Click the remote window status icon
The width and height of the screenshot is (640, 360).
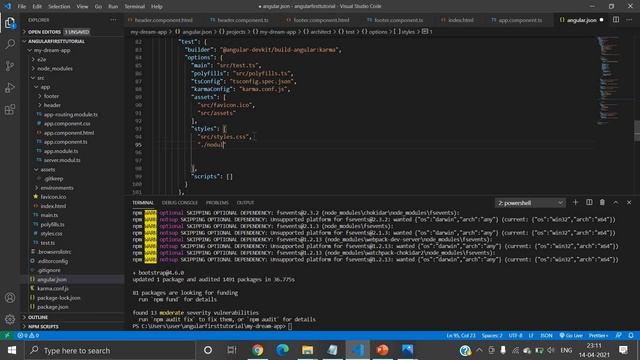[7, 335]
